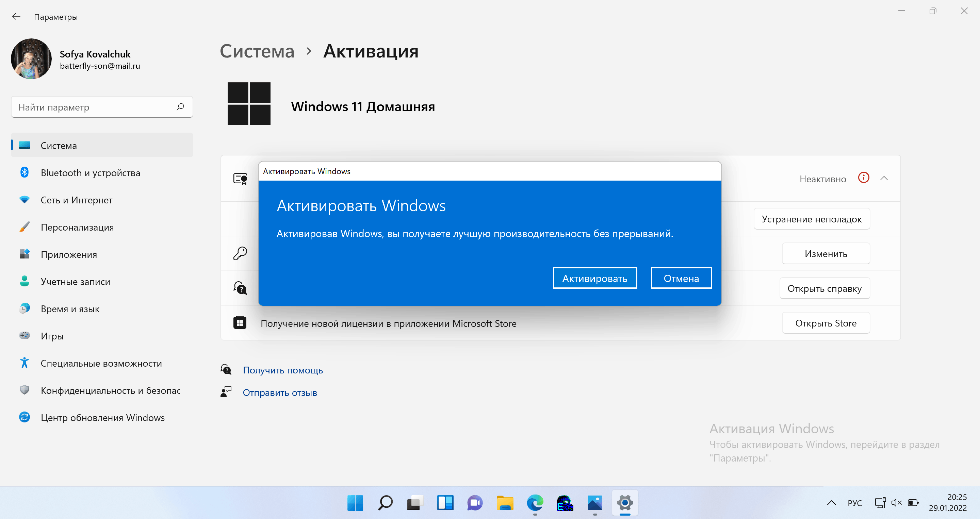980x519 pixels.
Task: Click the Устранение неполадок button
Action: tap(812, 219)
